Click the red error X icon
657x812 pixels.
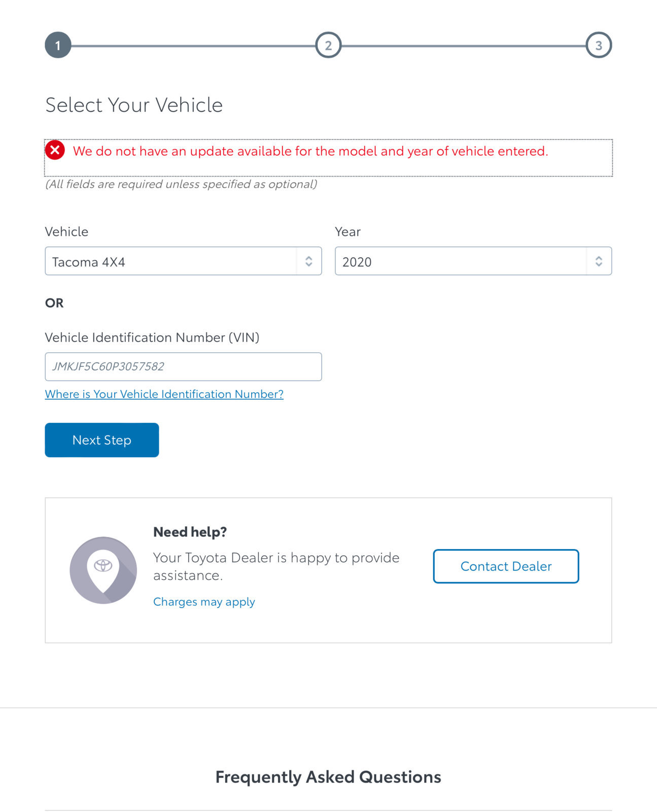point(55,150)
